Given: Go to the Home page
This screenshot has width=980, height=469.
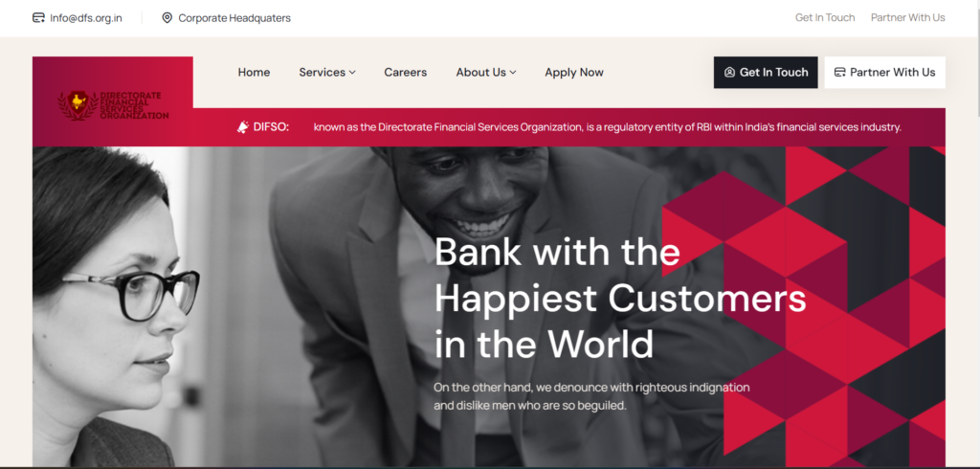Looking at the screenshot, I should pyautogui.click(x=254, y=73).
